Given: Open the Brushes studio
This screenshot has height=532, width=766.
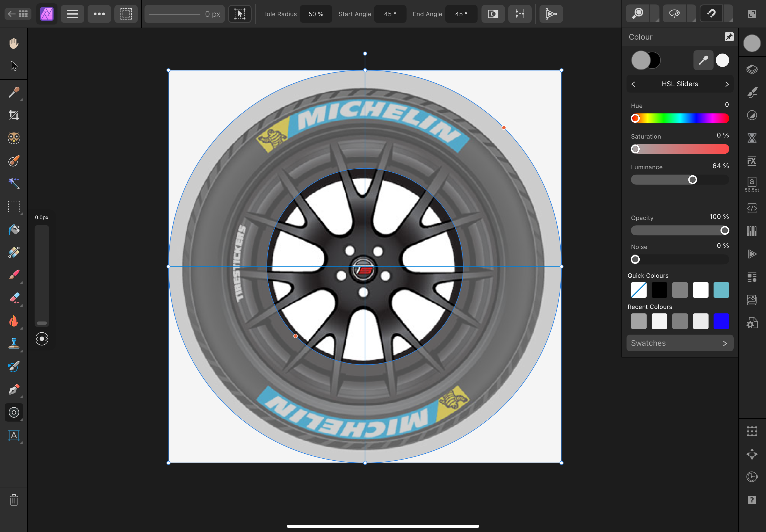Looking at the screenshot, I should pos(752,92).
